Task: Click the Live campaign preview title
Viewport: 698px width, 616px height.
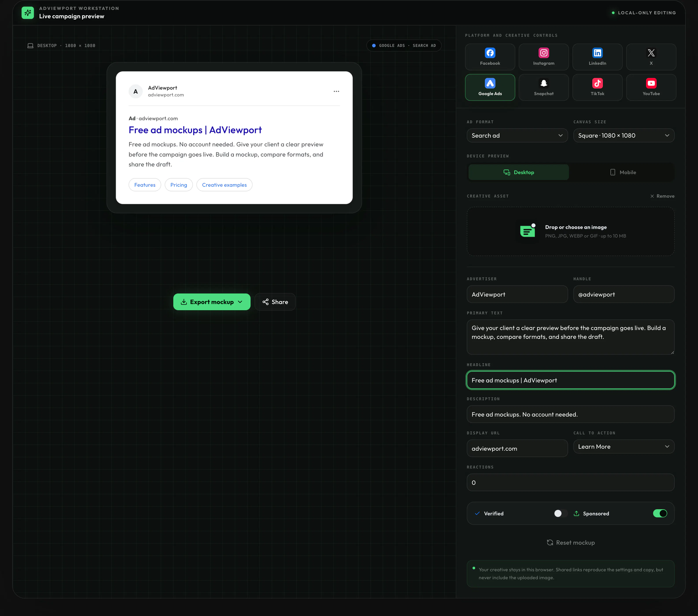Action: coord(72,16)
